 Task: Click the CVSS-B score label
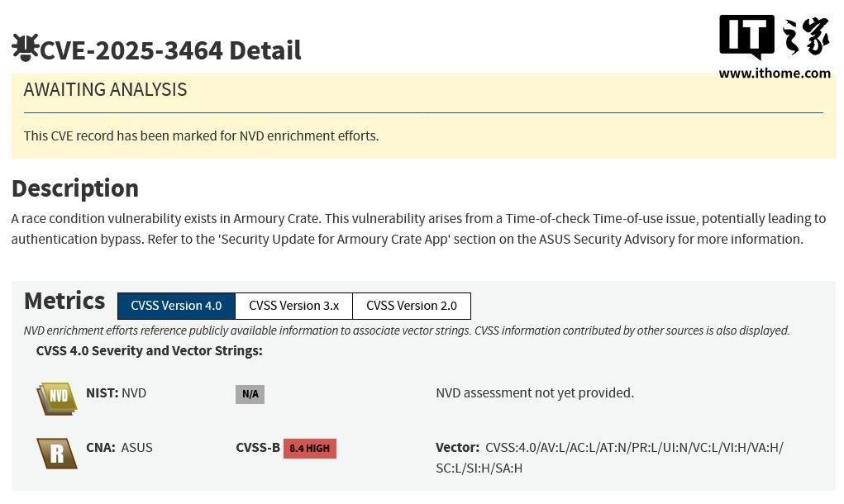click(x=258, y=448)
